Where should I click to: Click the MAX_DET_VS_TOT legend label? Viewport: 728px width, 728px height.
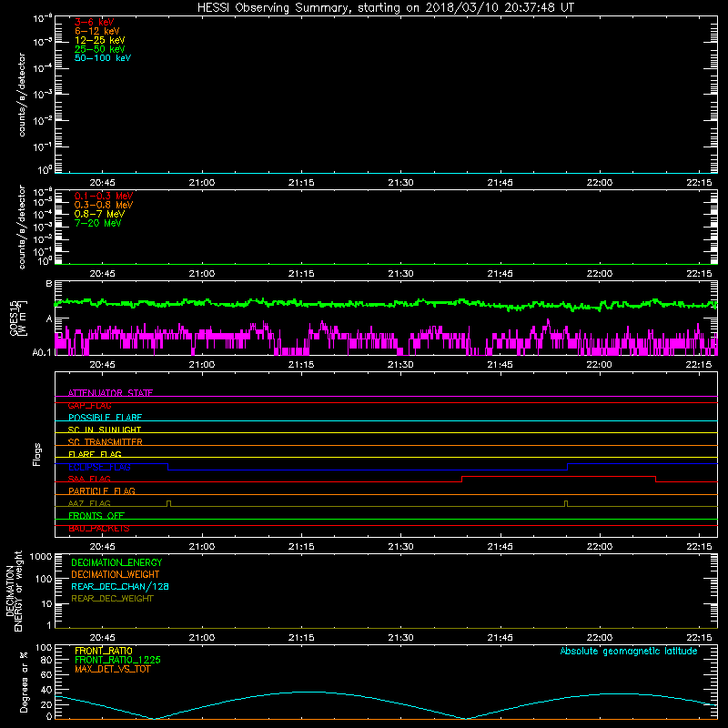(x=112, y=669)
